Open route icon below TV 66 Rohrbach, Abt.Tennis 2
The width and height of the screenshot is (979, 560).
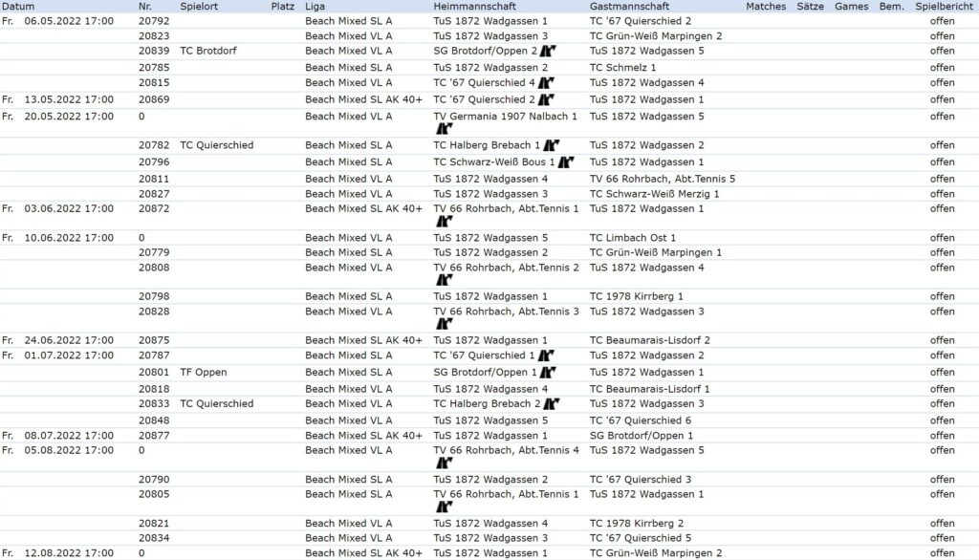pos(444,280)
